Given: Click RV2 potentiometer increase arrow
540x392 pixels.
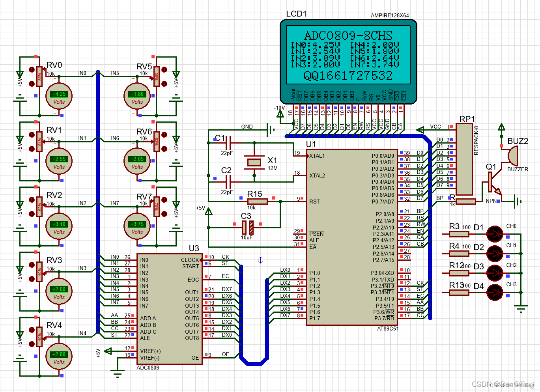Looking at the screenshot, I should pos(32,200).
